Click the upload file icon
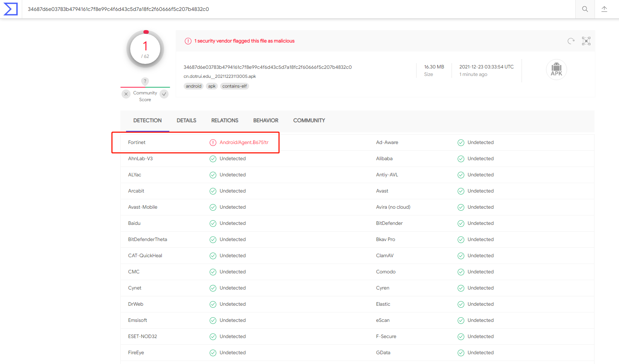Viewport: 619px width, 364px height. (604, 9)
